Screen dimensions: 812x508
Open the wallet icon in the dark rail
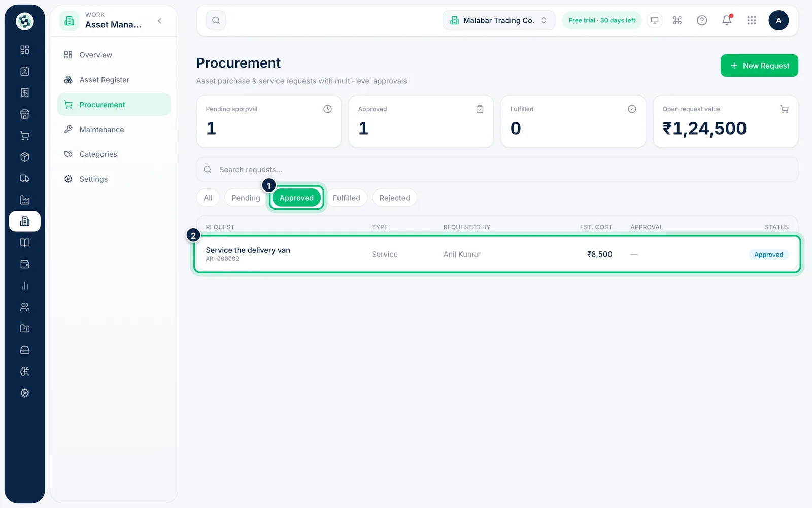point(24,264)
